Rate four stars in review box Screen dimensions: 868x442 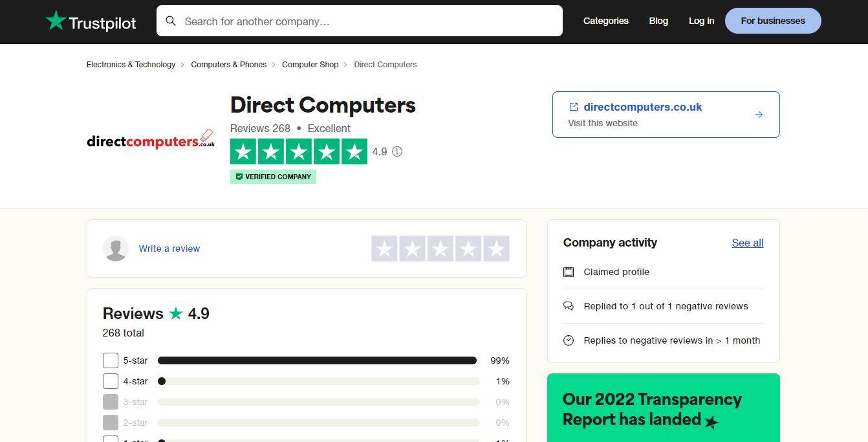pyautogui.click(x=468, y=249)
